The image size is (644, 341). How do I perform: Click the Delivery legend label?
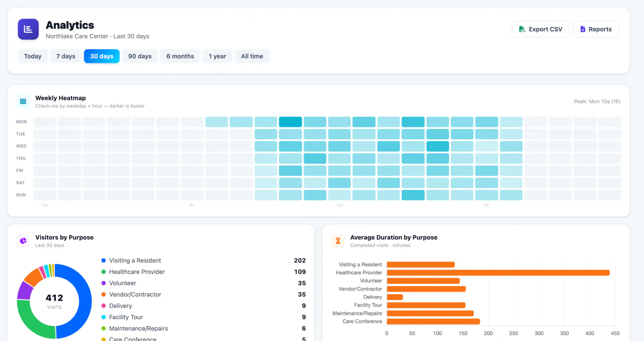click(120, 306)
